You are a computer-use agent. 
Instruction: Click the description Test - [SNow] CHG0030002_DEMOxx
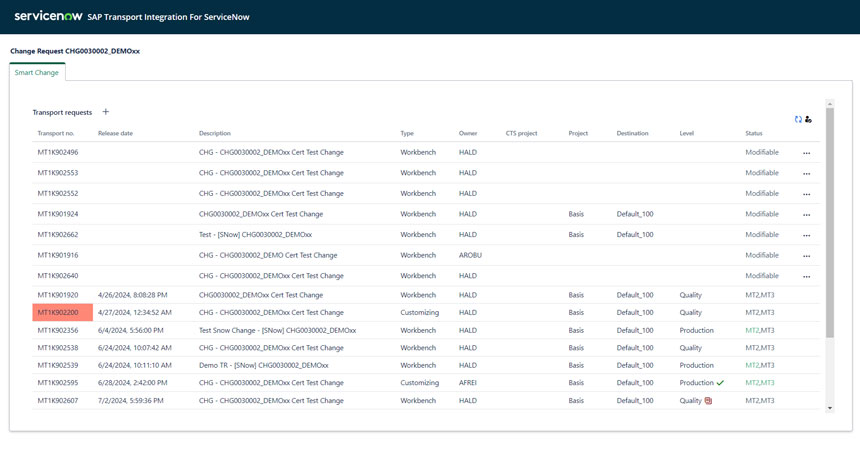(x=256, y=235)
